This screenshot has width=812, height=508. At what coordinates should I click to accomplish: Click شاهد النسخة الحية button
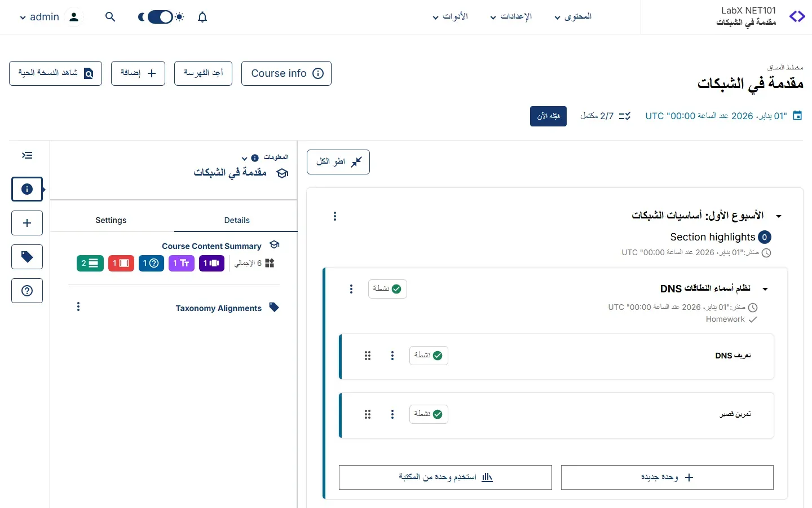pyautogui.click(x=56, y=73)
